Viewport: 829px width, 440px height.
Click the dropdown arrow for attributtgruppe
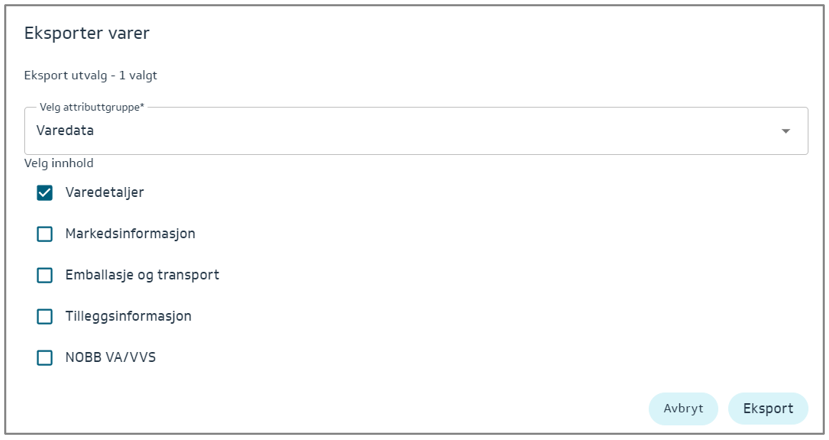click(x=785, y=131)
